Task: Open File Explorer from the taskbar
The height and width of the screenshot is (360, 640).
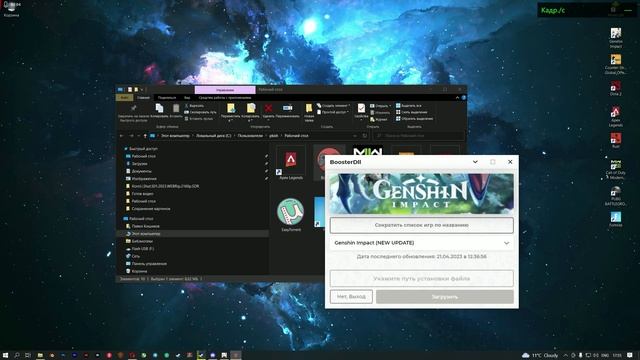Action: tap(40, 355)
